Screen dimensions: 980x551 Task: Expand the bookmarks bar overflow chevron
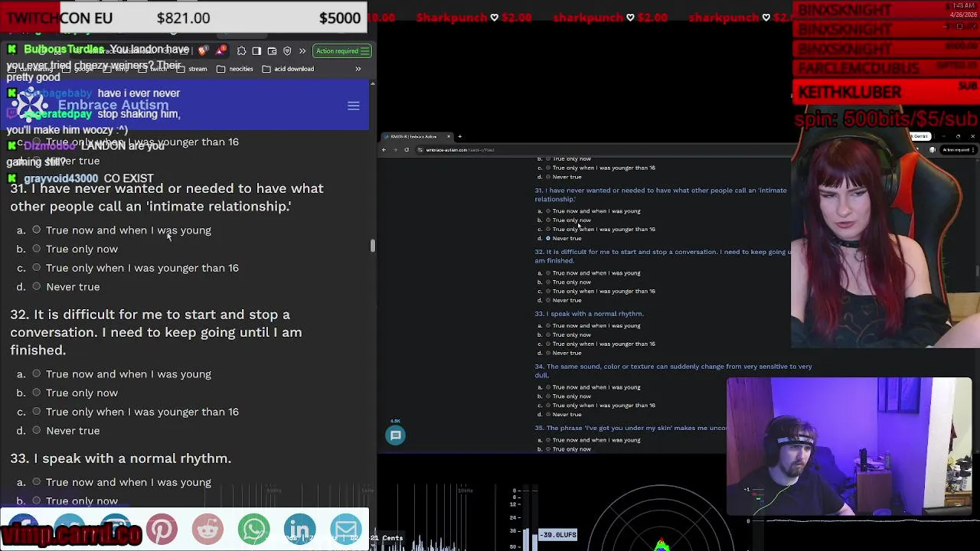[358, 69]
